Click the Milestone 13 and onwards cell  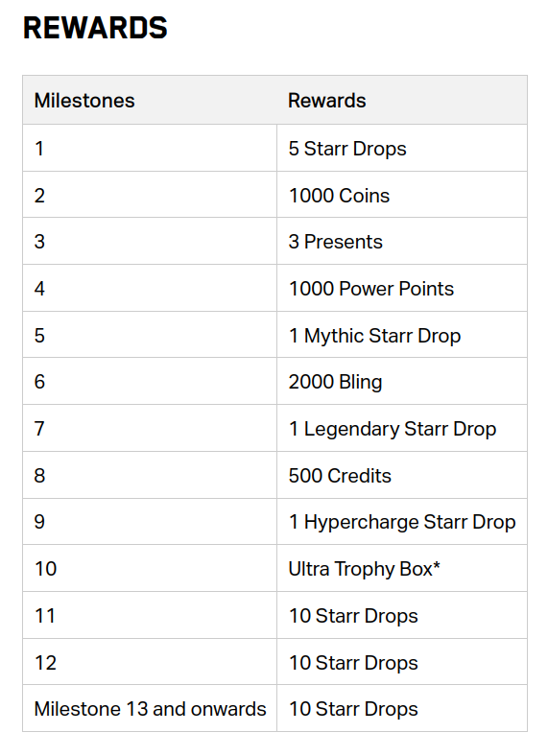[x=150, y=708]
